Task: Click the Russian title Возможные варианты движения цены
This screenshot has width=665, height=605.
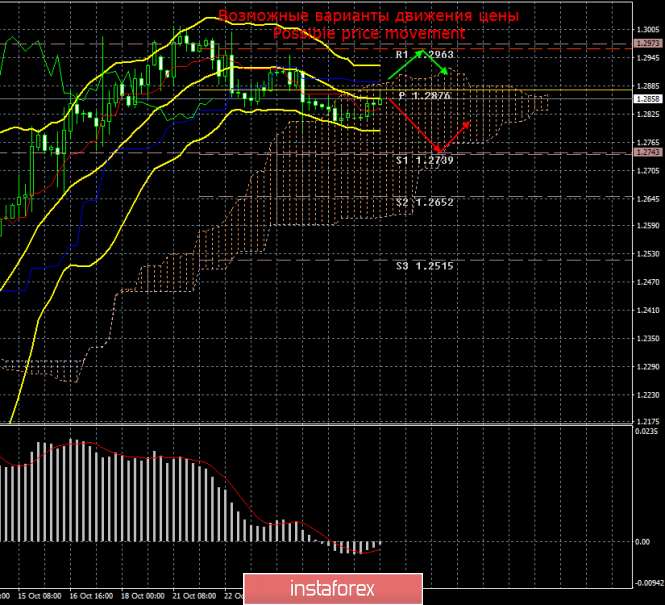Action: tap(369, 16)
